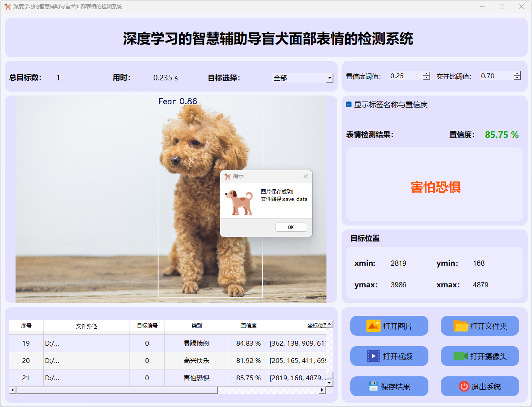Screen dimensions: 532x407
Task: Click the confidence column header in table
Action: (248, 326)
